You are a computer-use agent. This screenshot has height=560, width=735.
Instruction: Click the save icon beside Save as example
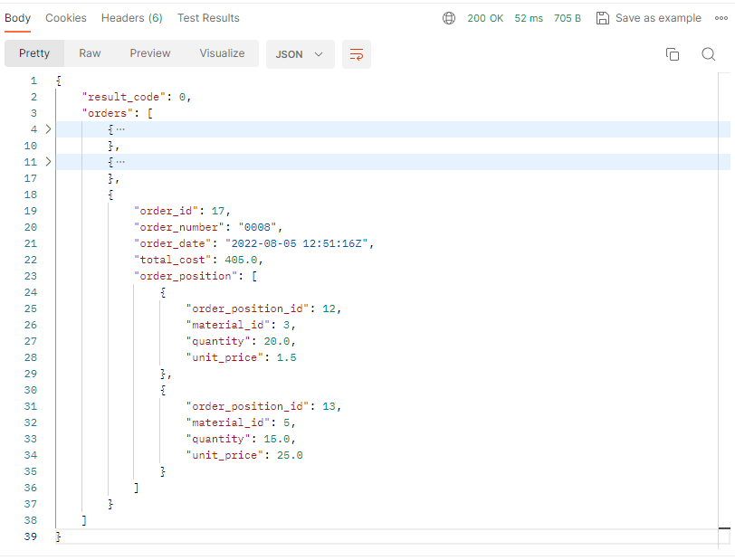(603, 18)
